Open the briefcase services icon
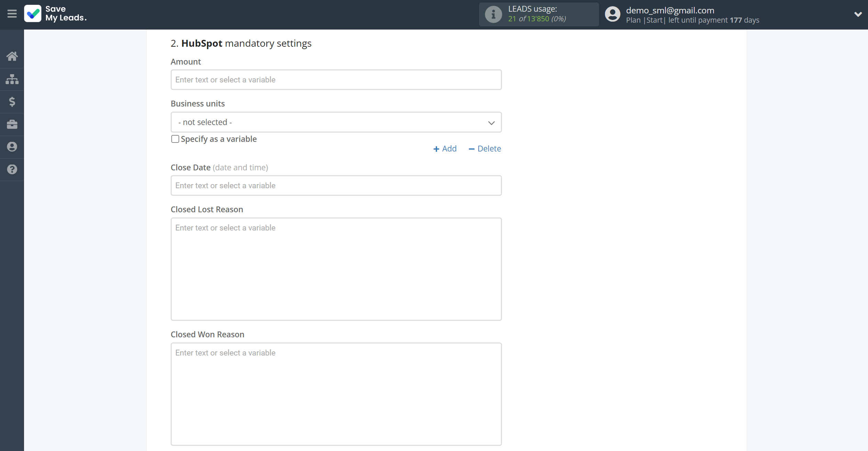 12,124
